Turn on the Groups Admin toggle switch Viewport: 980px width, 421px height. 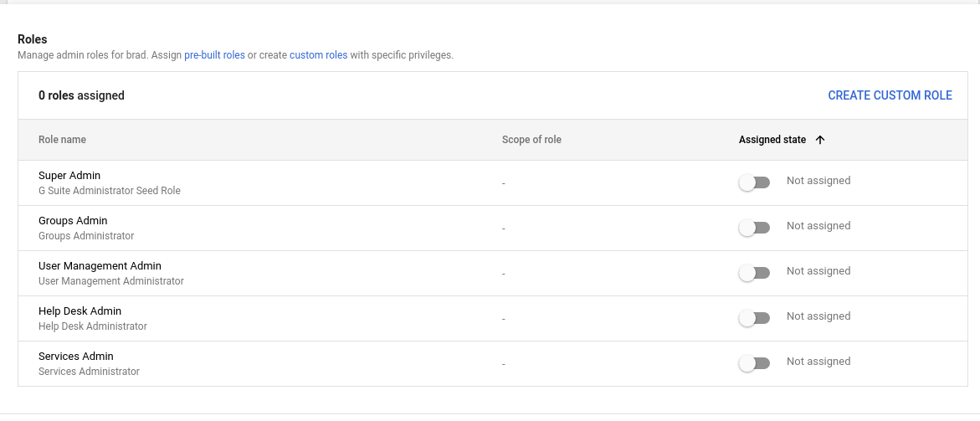[754, 228]
